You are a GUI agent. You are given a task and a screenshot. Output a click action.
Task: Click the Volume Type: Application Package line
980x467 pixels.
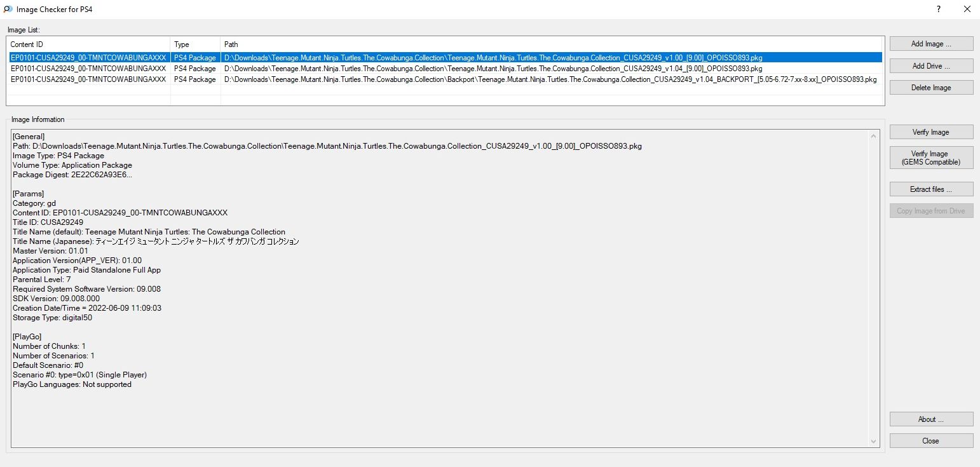[72, 165]
